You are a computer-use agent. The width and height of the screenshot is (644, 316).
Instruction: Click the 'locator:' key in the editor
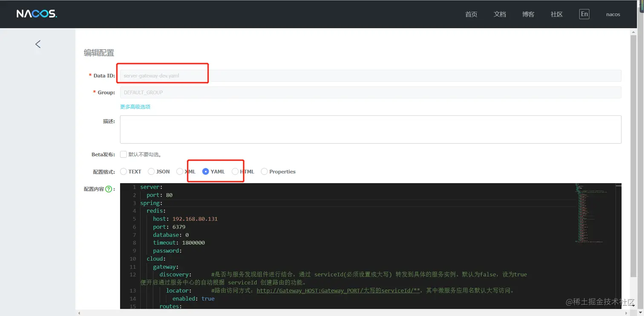click(x=179, y=290)
